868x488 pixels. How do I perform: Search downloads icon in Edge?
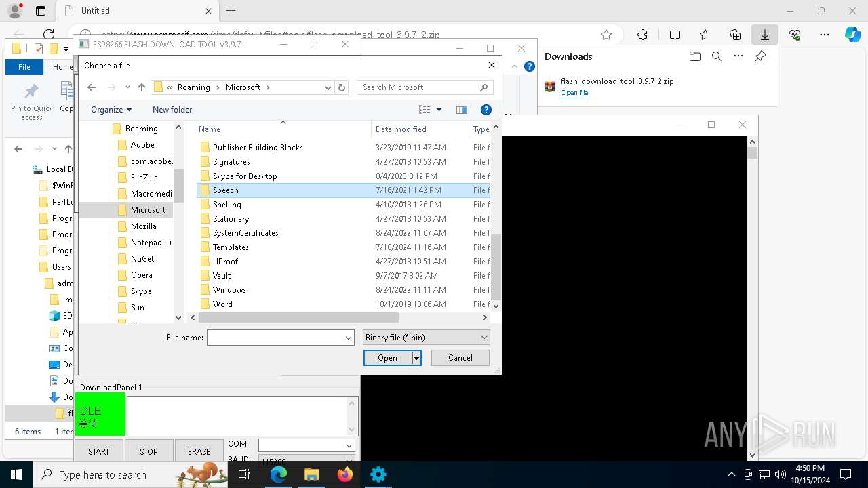pyautogui.click(x=717, y=56)
